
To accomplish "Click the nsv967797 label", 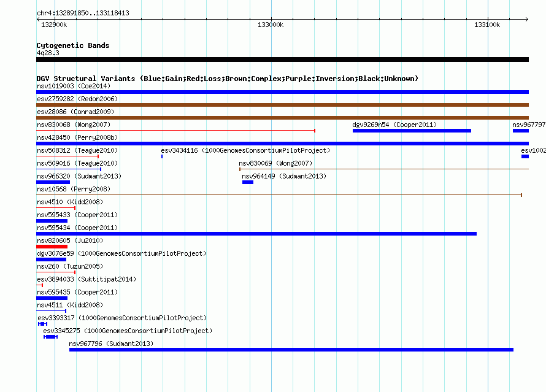I will point(529,125).
